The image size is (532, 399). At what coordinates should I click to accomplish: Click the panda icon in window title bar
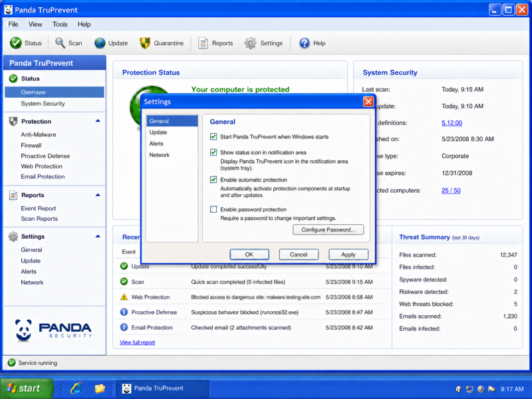click(9, 10)
